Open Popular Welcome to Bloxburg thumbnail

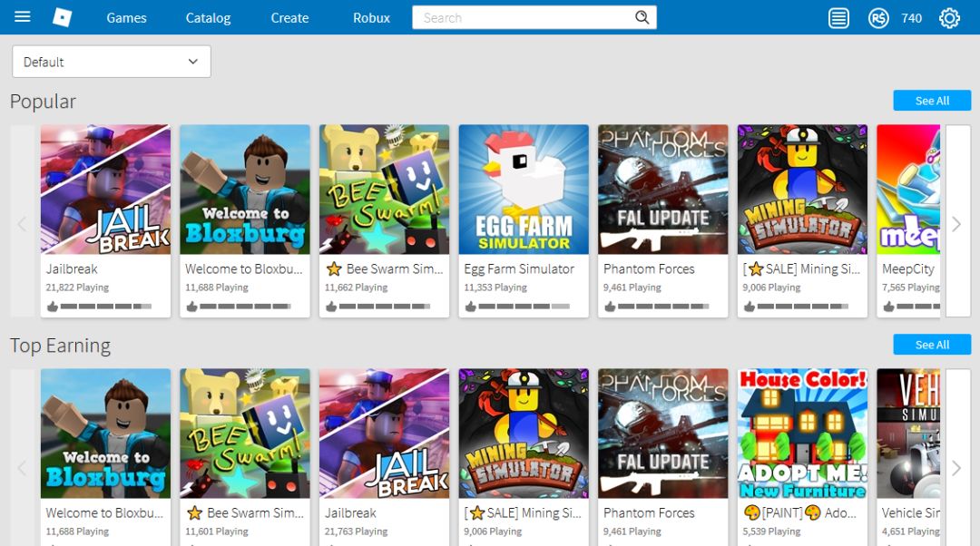click(245, 190)
